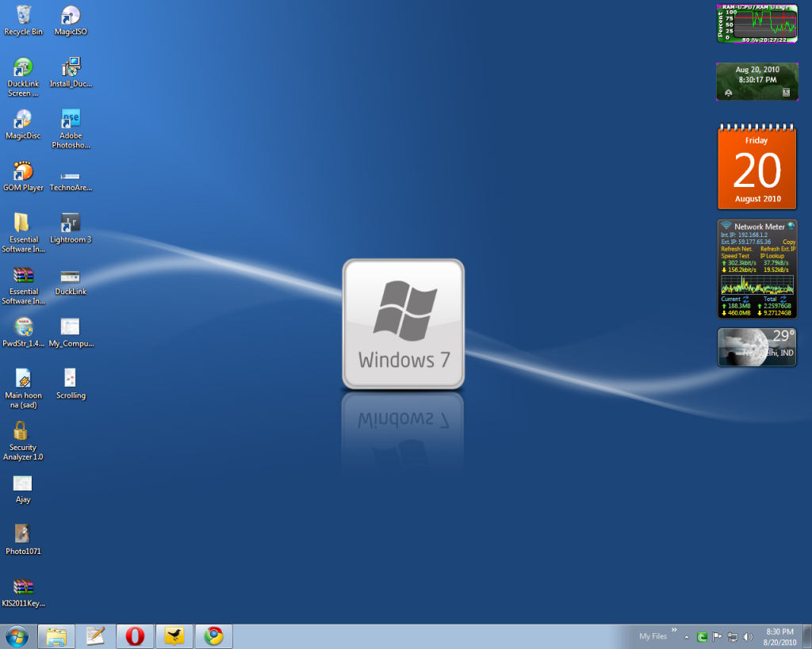
Task: Open the Windows Start menu orb
Action: tap(17, 636)
